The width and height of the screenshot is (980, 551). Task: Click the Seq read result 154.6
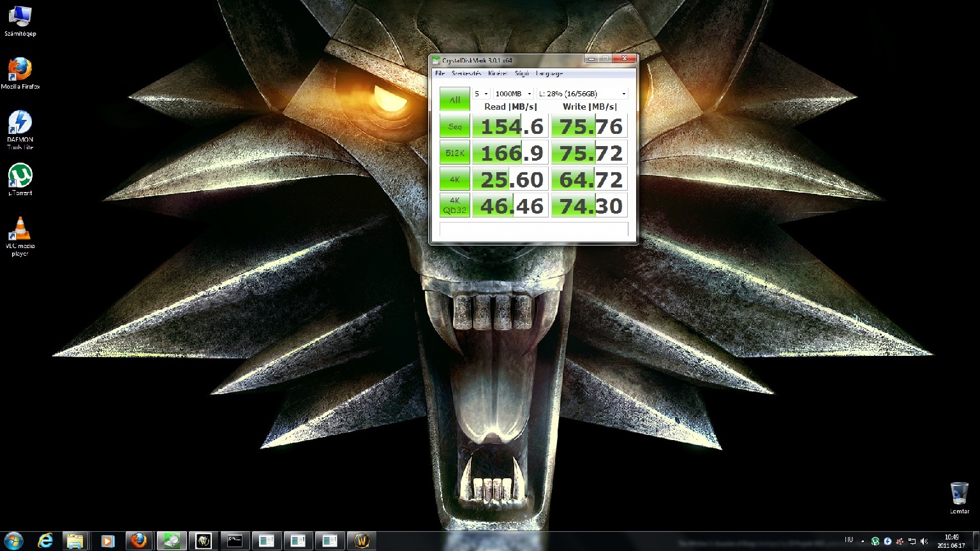(x=510, y=126)
